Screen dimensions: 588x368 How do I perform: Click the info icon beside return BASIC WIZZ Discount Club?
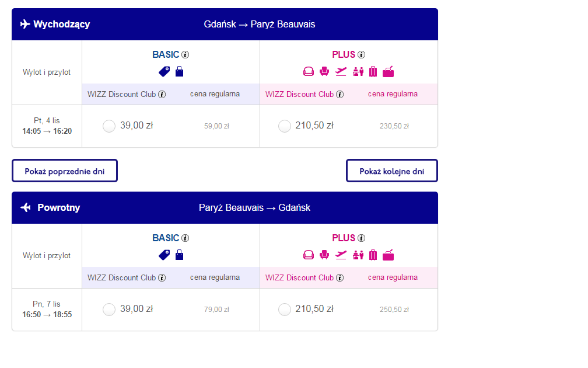pos(162,278)
